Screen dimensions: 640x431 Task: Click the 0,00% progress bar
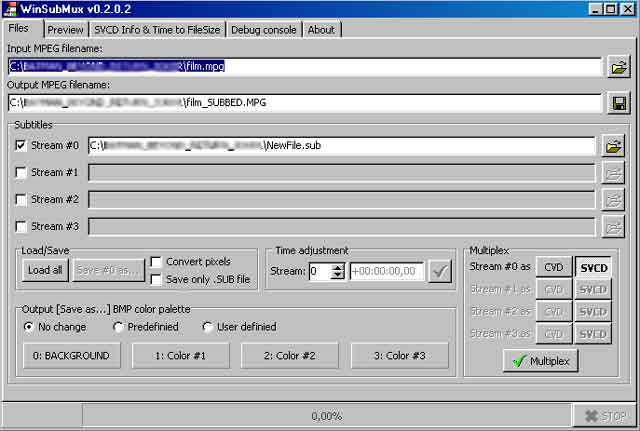point(327,416)
